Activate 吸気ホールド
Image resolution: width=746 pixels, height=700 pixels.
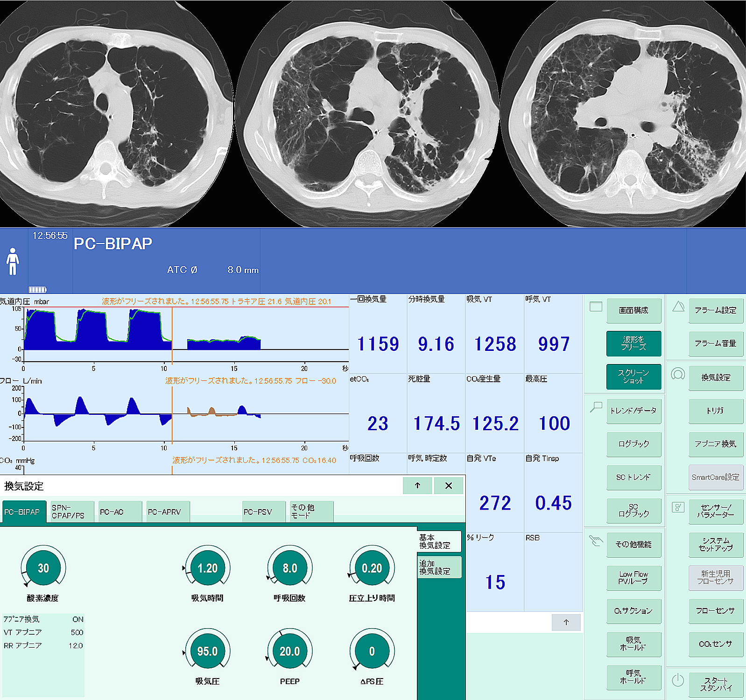(634, 644)
